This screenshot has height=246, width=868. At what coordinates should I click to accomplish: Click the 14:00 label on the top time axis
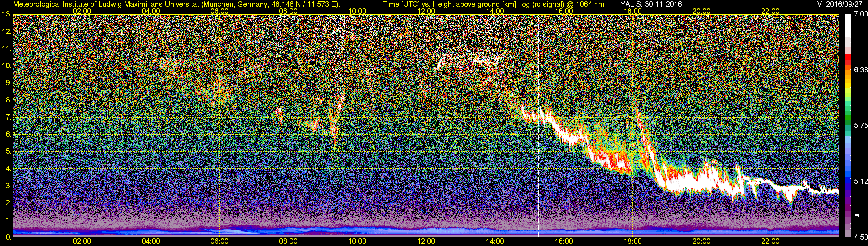pyautogui.click(x=495, y=11)
